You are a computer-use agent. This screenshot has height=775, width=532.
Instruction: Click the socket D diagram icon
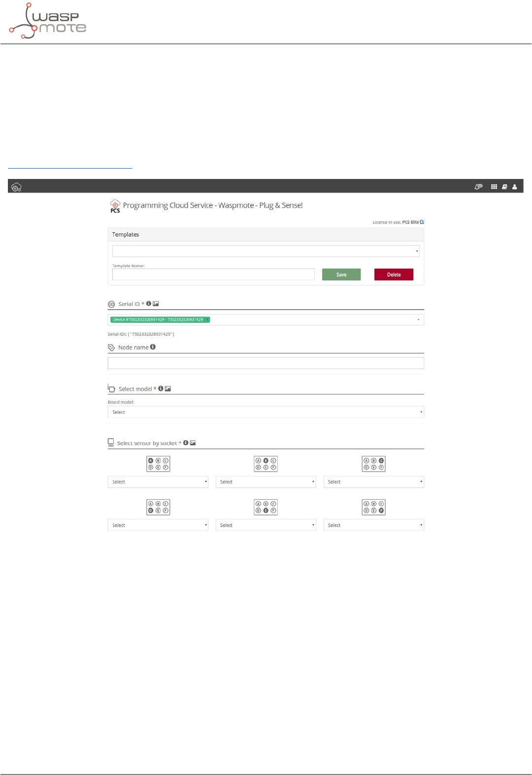point(158,507)
